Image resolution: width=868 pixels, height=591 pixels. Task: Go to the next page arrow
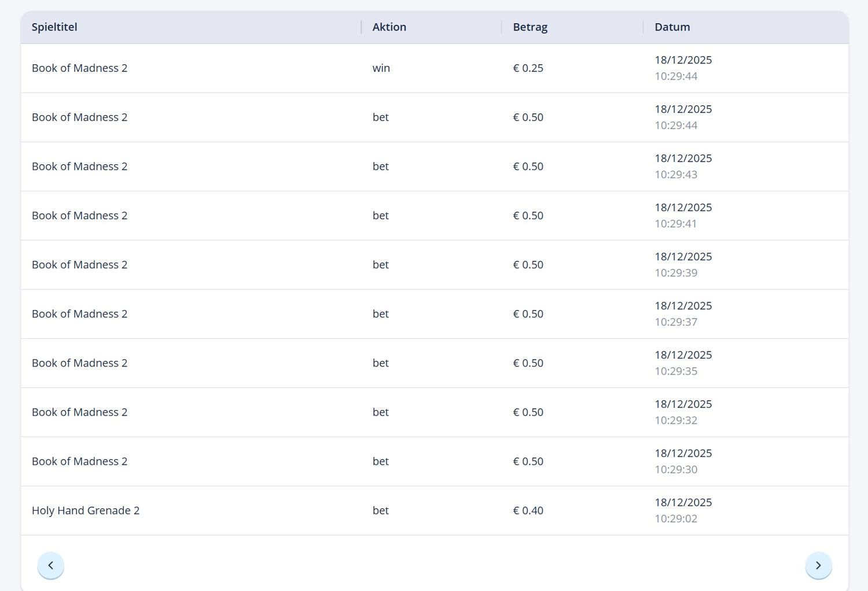(818, 566)
